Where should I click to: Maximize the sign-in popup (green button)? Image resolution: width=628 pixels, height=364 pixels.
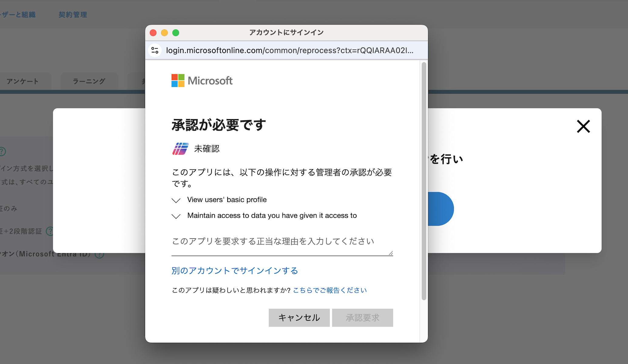[x=176, y=33]
